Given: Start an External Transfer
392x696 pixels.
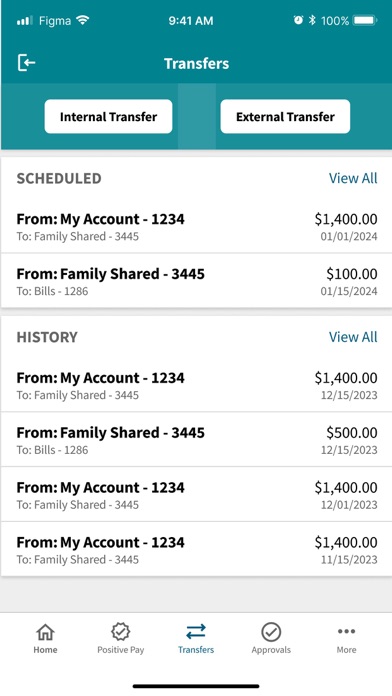Looking at the screenshot, I should [x=285, y=116].
